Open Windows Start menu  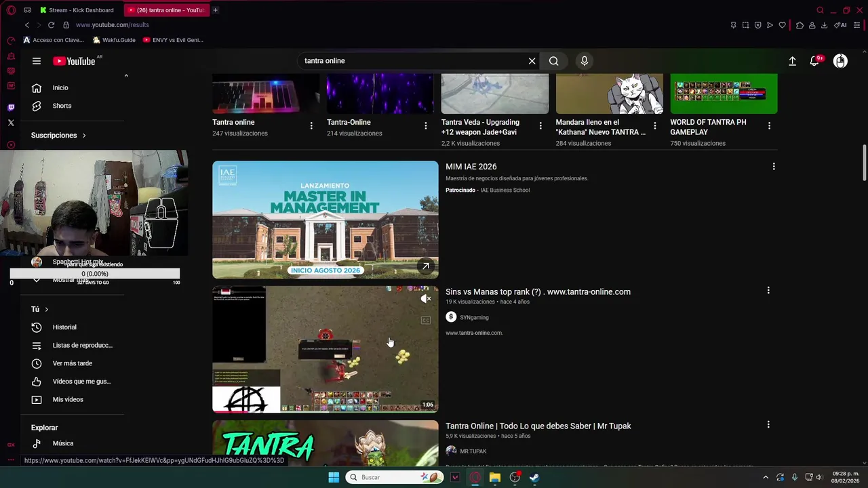click(x=334, y=477)
